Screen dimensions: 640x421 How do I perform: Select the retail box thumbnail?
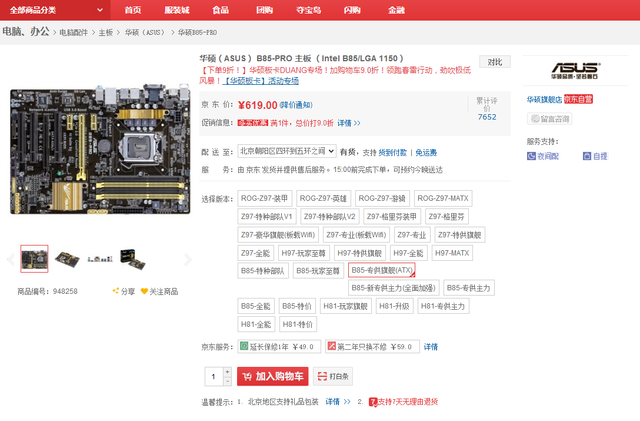tap(133, 259)
